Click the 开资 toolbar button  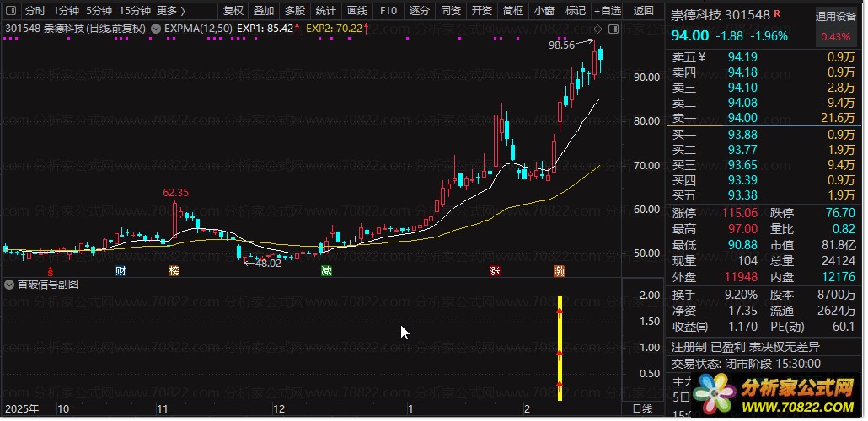coord(481,10)
